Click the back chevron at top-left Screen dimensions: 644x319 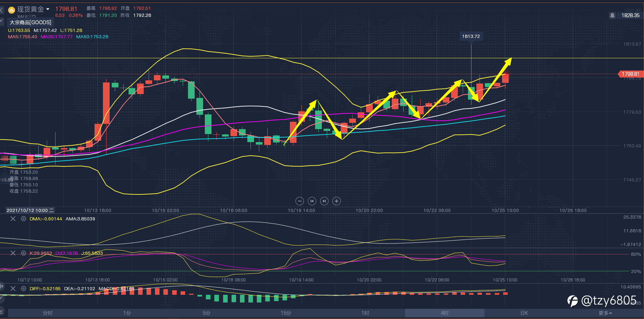pos(1,10)
